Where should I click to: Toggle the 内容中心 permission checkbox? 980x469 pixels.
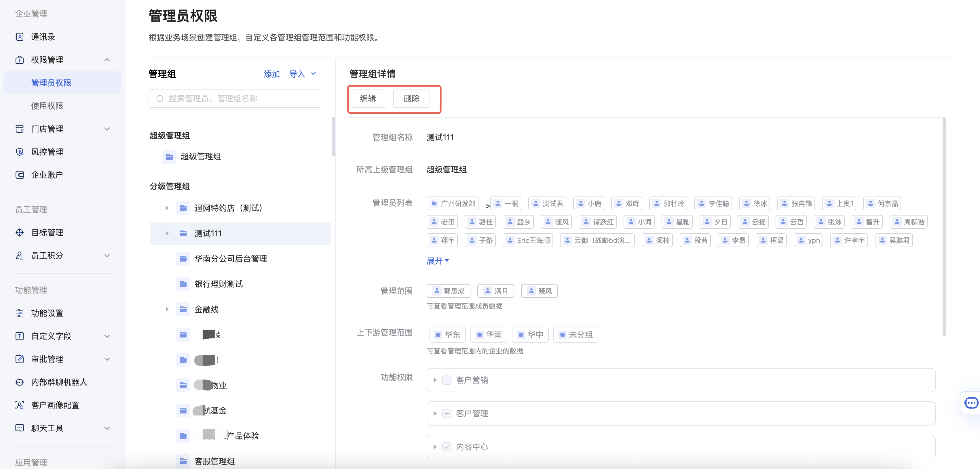point(447,447)
